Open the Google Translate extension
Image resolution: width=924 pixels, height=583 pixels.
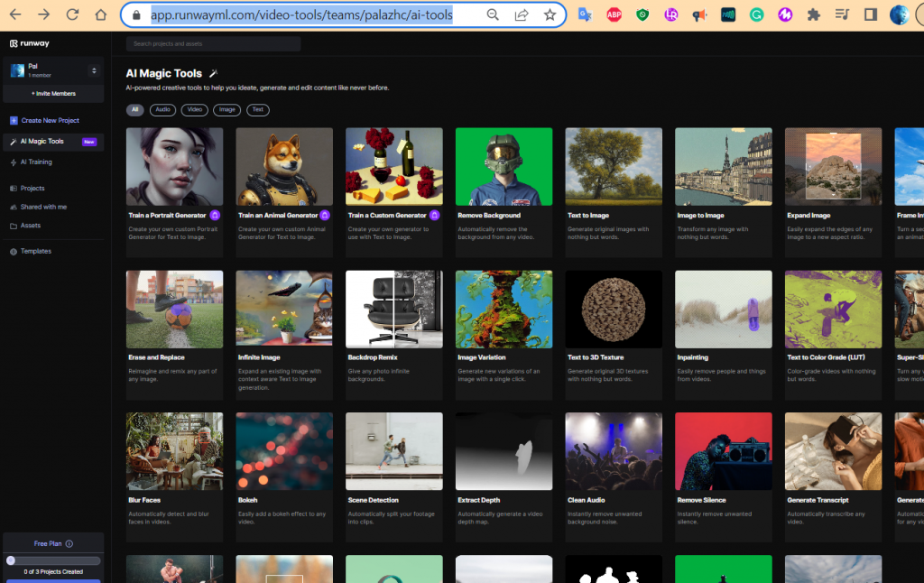coord(585,14)
